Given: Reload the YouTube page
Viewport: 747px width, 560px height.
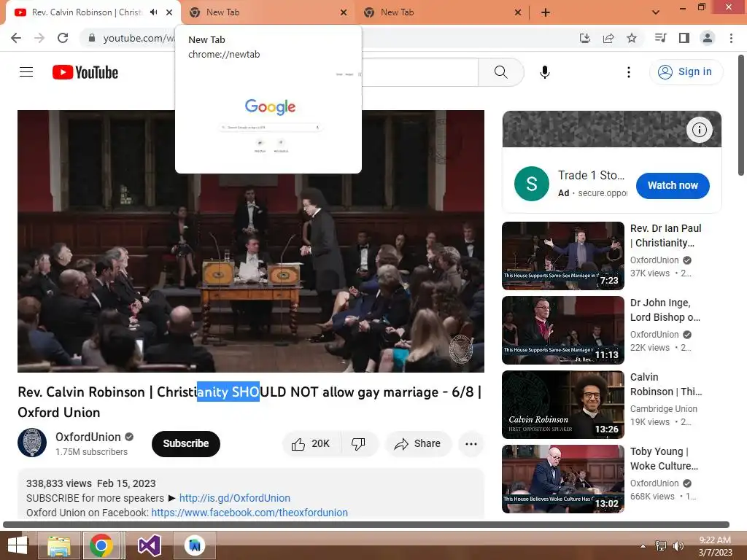Looking at the screenshot, I should tap(63, 38).
